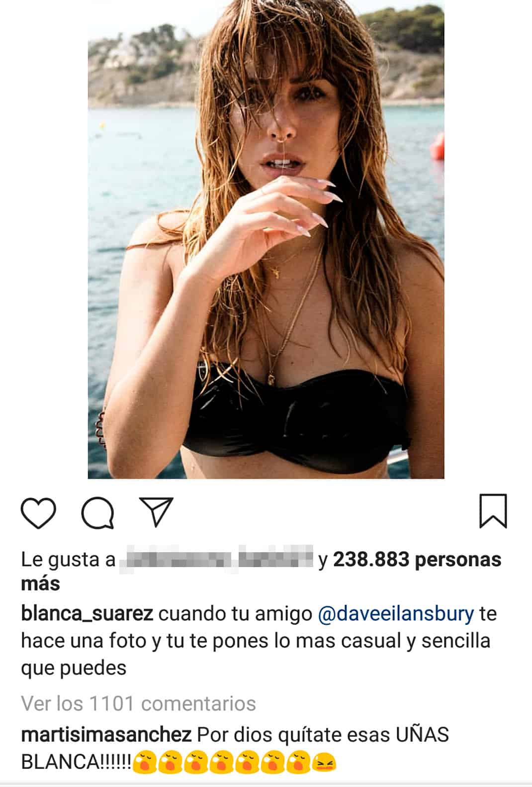Like the post with the heart icon
Viewport: 532px width, 787px height.
38,512
